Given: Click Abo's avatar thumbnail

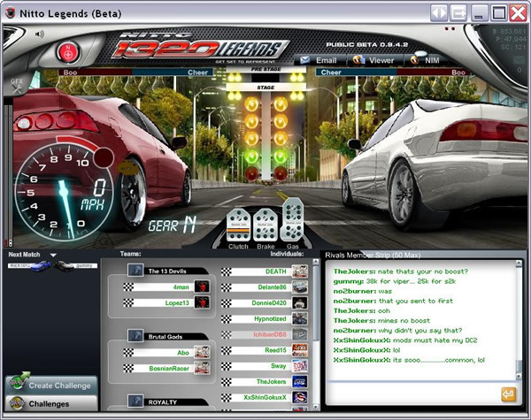Looking at the screenshot, I should pyautogui.click(x=202, y=352).
